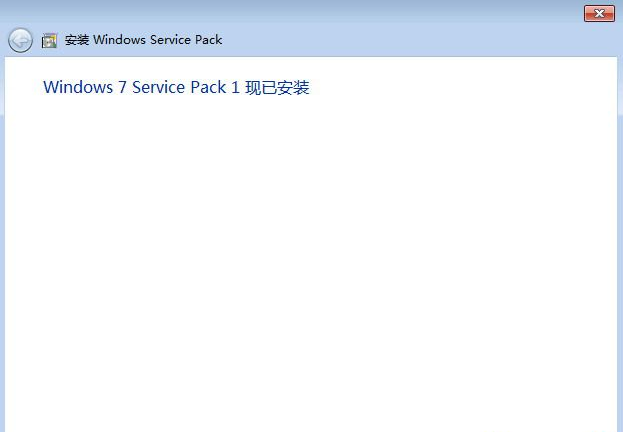This screenshot has width=625, height=432.
Task: Click the back arrow button
Action: point(20,40)
